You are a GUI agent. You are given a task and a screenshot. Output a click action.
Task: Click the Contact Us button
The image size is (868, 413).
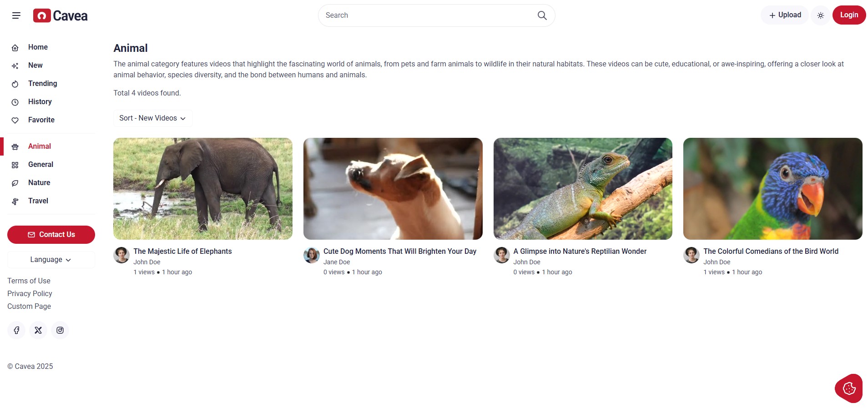(x=51, y=235)
